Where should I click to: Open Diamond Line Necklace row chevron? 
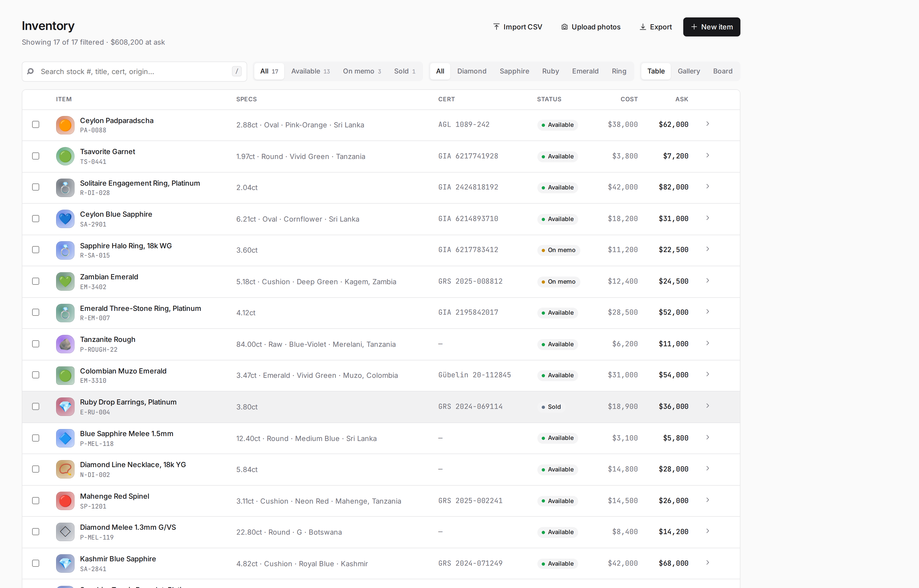(x=707, y=468)
